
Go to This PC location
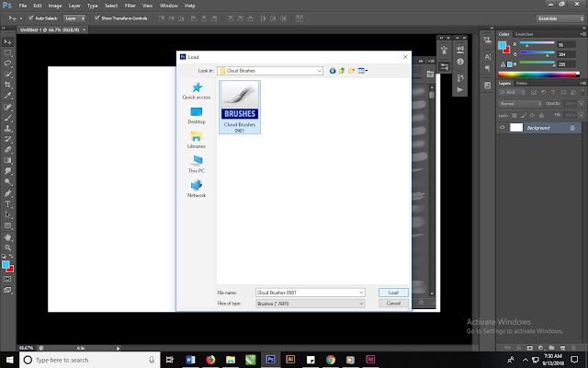pyautogui.click(x=197, y=165)
